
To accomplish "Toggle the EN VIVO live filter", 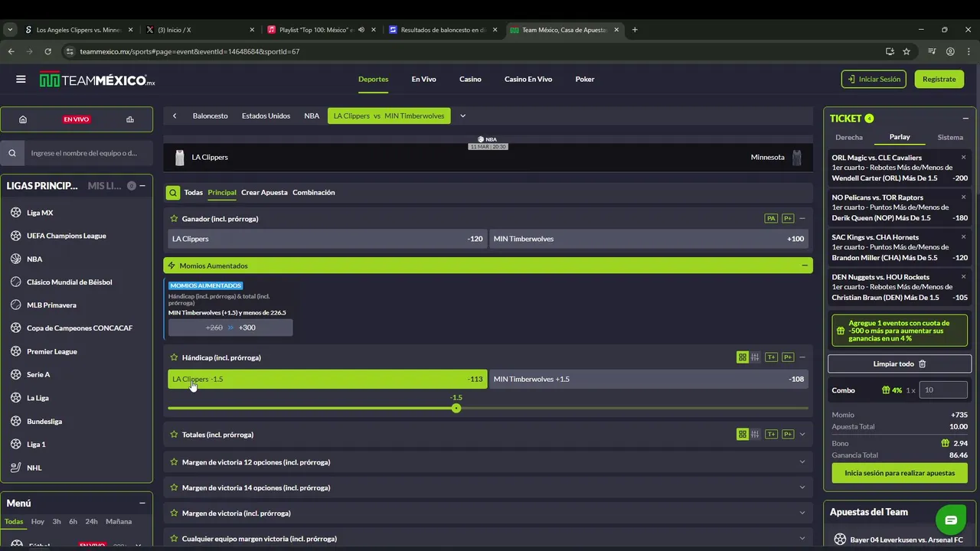I will tap(77, 119).
